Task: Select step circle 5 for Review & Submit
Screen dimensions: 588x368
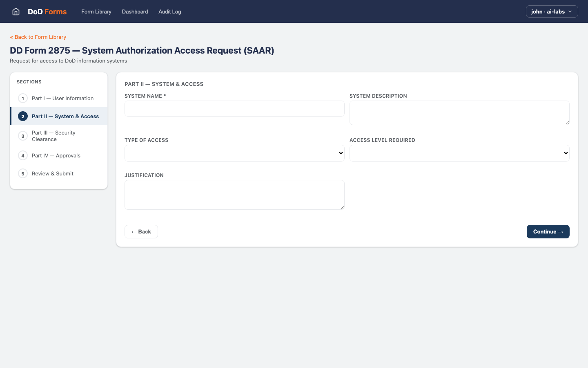Action: pyautogui.click(x=22, y=173)
